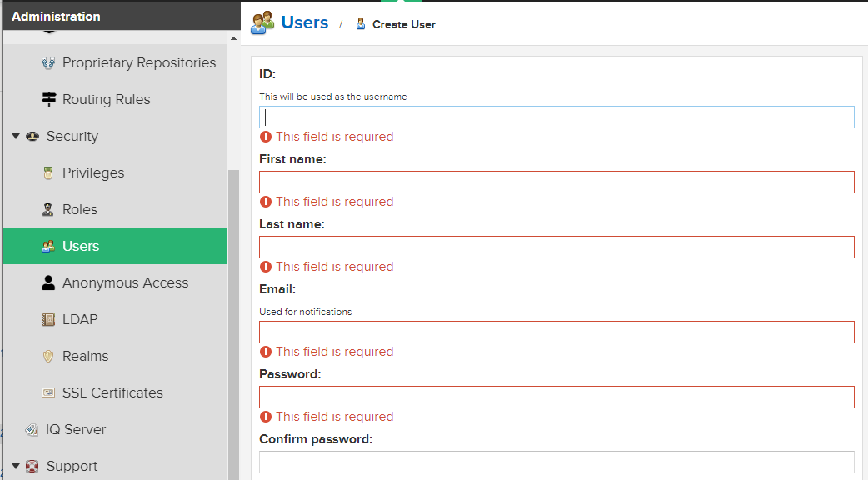The width and height of the screenshot is (868, 480).
Task: Click the 'First name:' label
Action: pyautogui.click(x=292, y=159)
